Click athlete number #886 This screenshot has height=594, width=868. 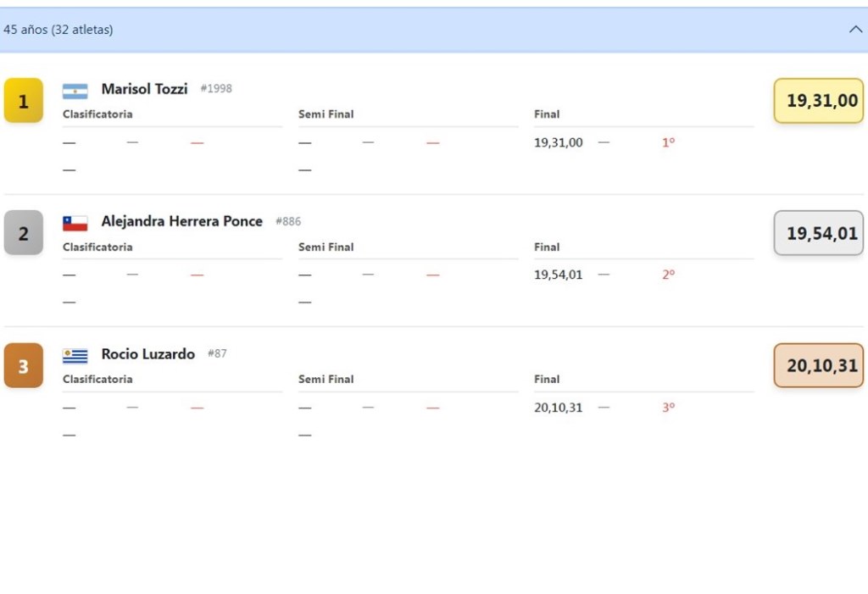(288, 222)
